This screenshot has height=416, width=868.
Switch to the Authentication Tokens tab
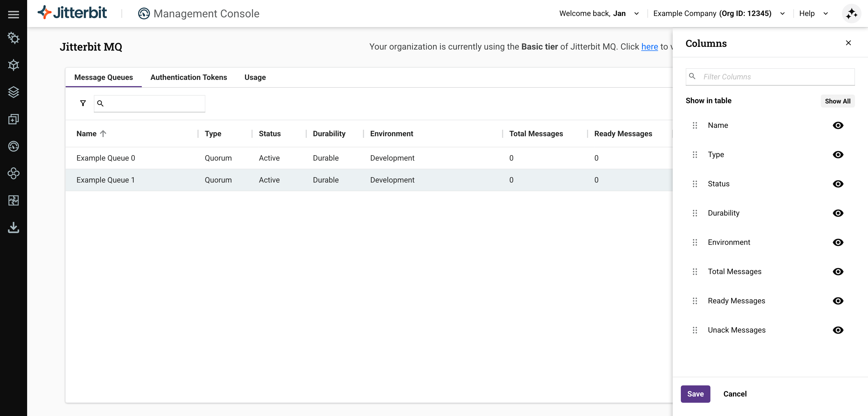188,77
